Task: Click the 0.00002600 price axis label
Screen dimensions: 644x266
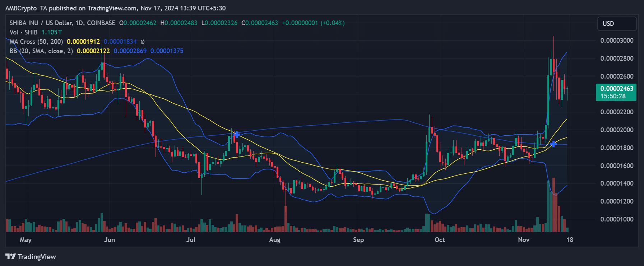Action: pos(617,76)
